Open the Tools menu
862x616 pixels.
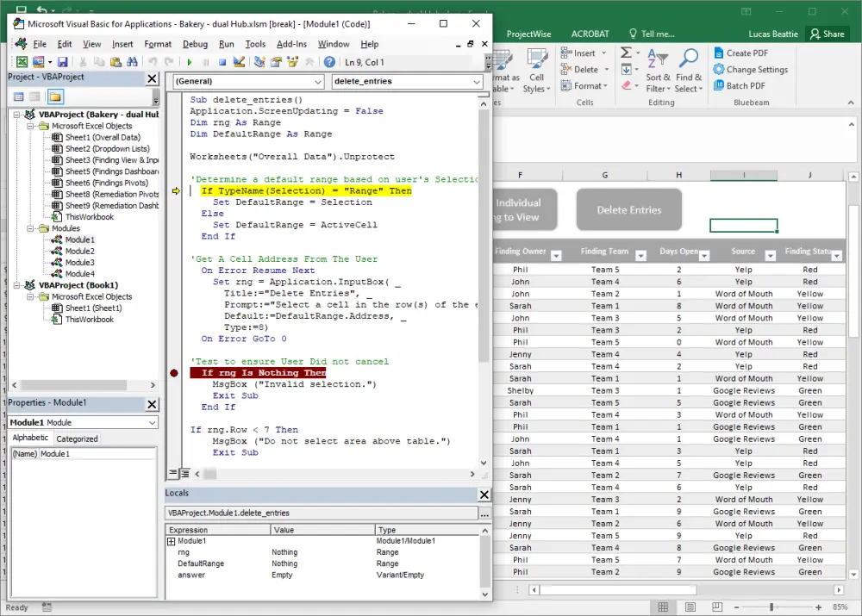(255, 44)
